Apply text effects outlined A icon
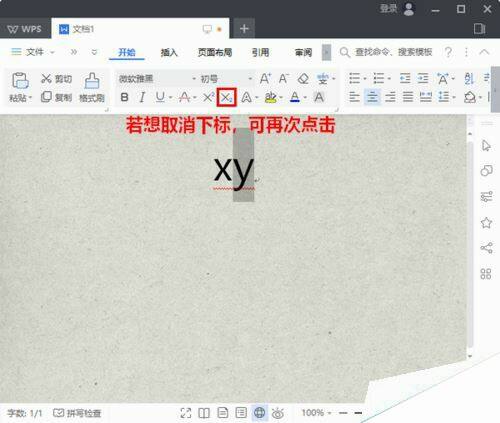The width and height of the screenshot is (500, 423). (x=246, y=97)
